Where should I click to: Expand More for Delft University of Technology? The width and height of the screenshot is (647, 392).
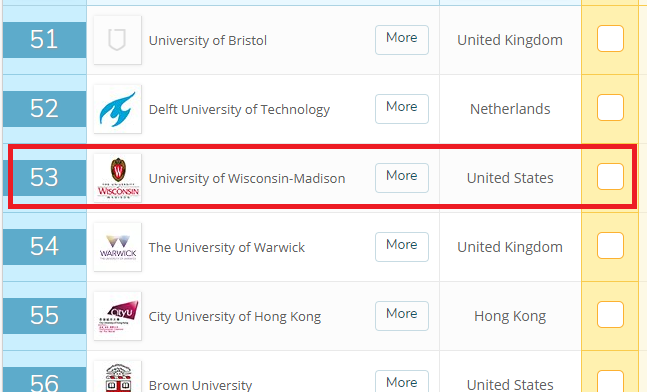[x=402, y=109]
